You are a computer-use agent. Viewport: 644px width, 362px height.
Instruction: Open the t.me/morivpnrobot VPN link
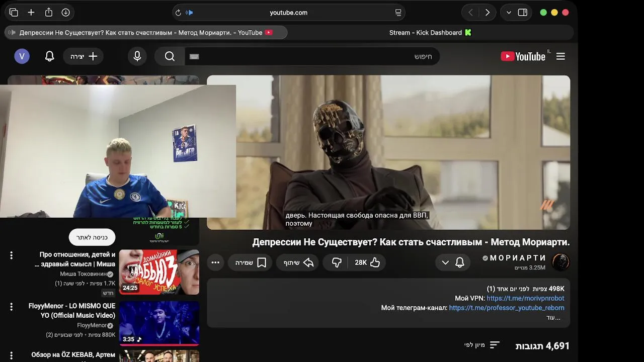(525, 298)
